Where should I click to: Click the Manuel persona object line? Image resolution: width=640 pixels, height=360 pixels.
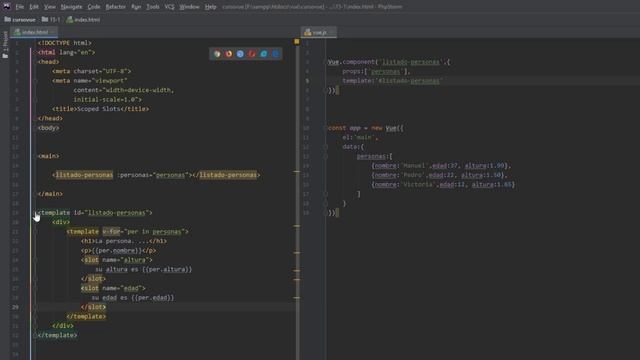point(441,166)
